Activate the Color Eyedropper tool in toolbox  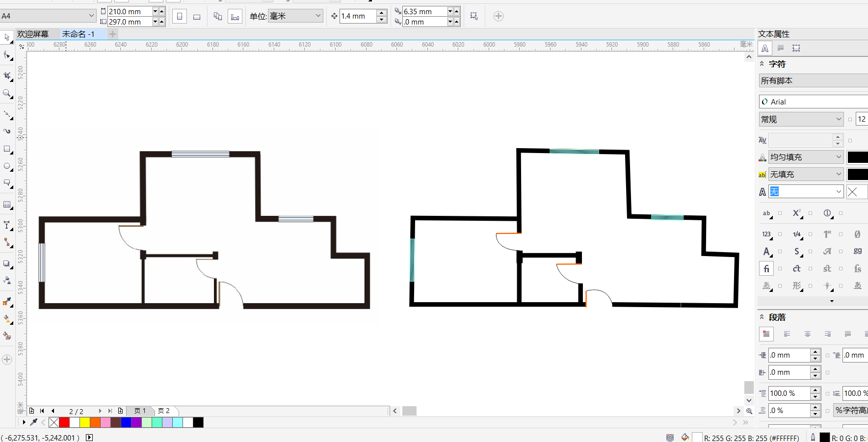coord(7,302)
